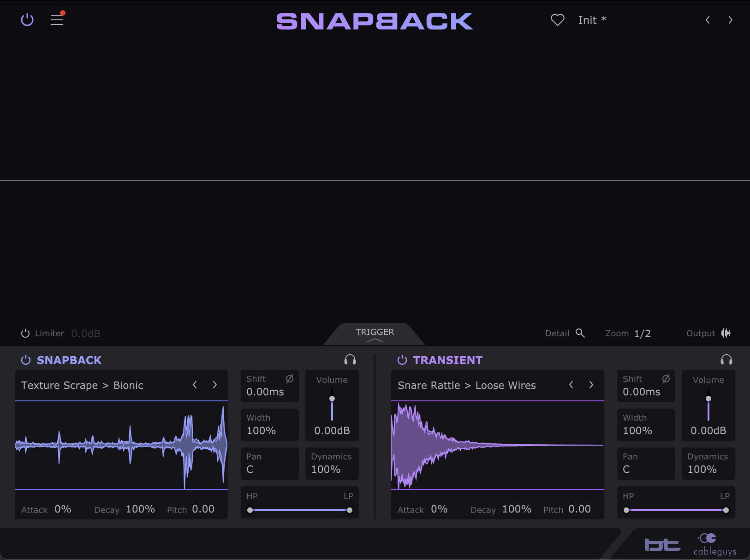Disable the Snapback section power

[x=26, y=360]
